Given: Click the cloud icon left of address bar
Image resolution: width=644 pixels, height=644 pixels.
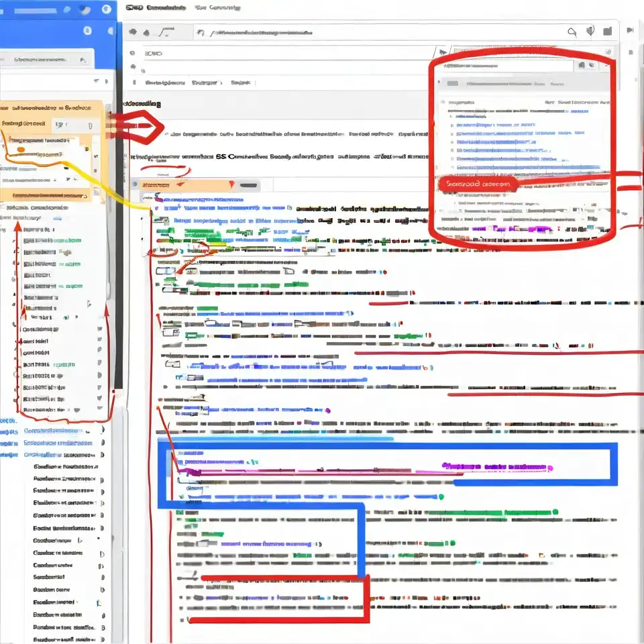Looking at the screenshot, I should pyautogui.click(x=133, y=32).
